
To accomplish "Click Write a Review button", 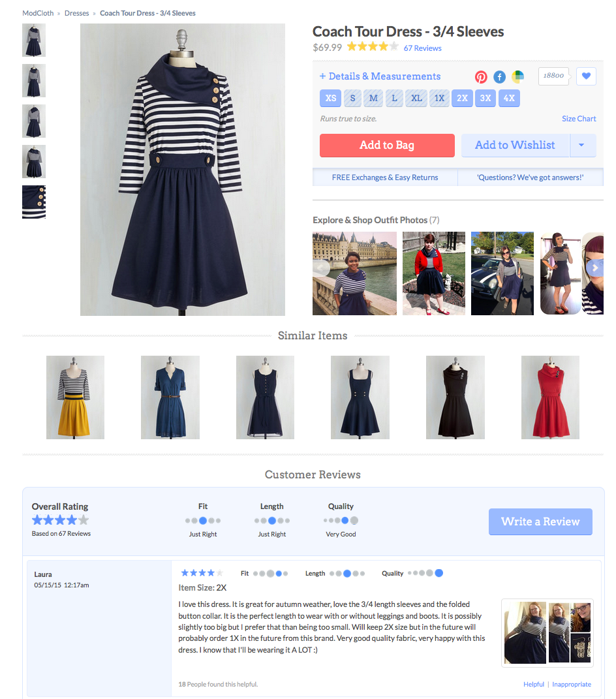I will (540, 521).
